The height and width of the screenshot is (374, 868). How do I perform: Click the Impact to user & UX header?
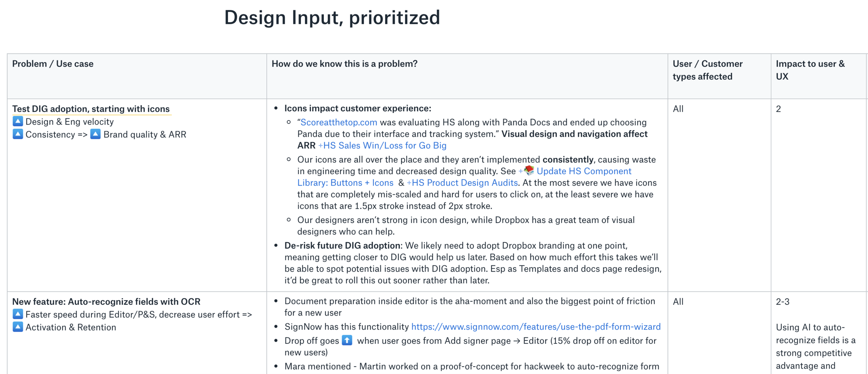pos(810,70)
